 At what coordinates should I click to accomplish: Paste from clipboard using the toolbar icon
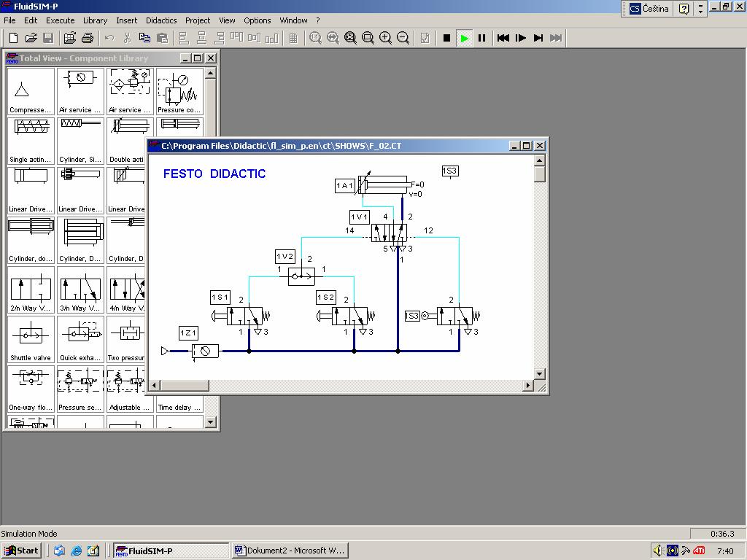[162, 38]
